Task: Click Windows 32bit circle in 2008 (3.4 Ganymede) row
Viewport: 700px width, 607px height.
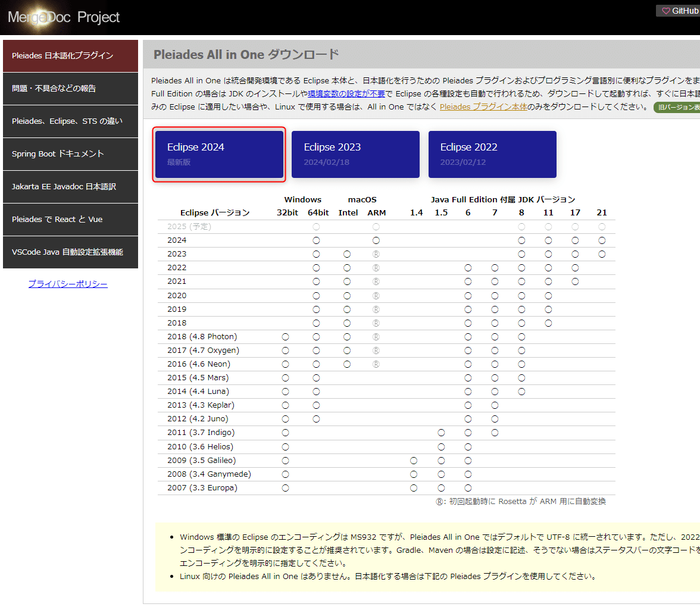Action: 285,474
